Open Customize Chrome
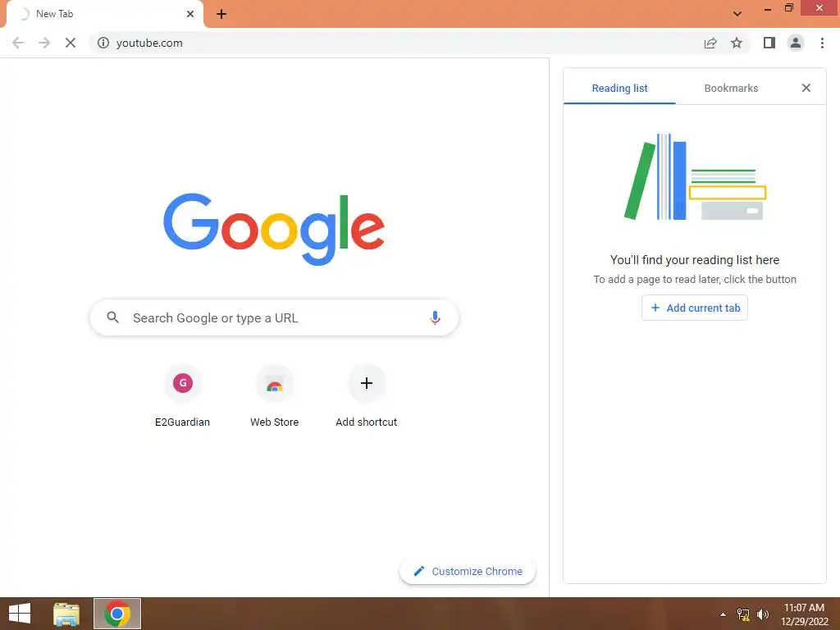The width and height of the screenshot is (840, 630). pyautogui.click(x=468, y=572)
